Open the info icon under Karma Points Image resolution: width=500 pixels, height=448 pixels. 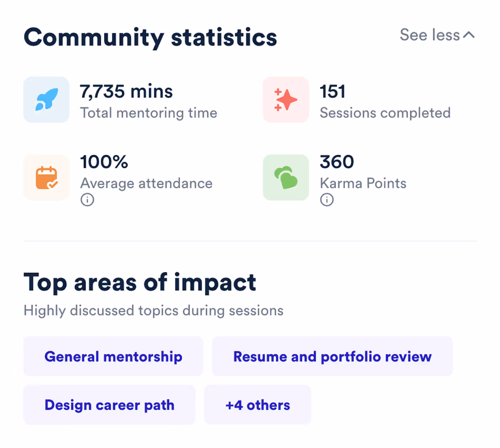tap(327, 200)
